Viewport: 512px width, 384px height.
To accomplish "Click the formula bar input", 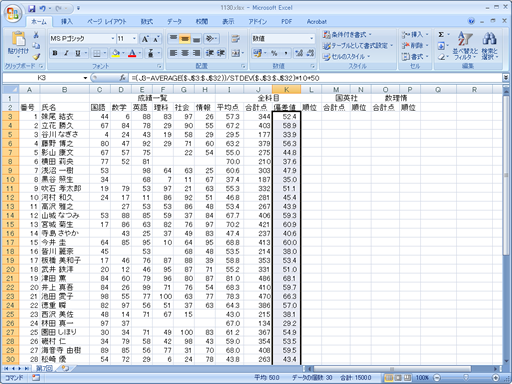I will (315, 78).
